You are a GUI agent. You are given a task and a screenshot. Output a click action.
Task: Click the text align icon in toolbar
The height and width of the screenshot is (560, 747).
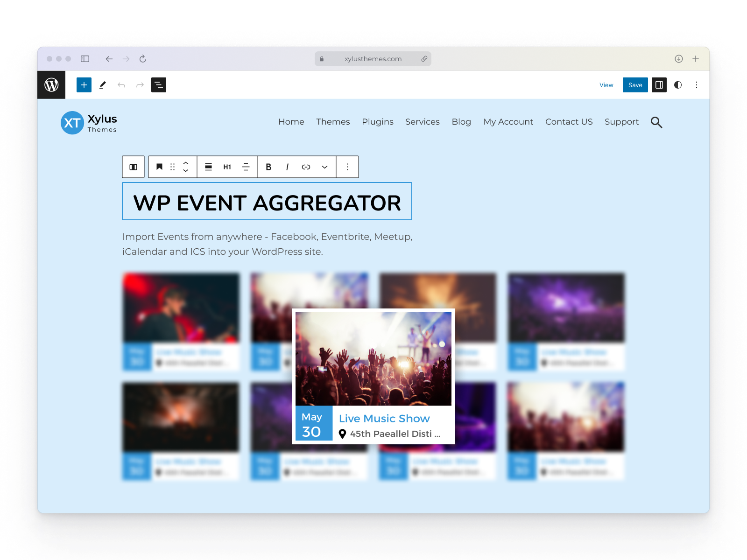pyautogui.click(x=246, y=167)
